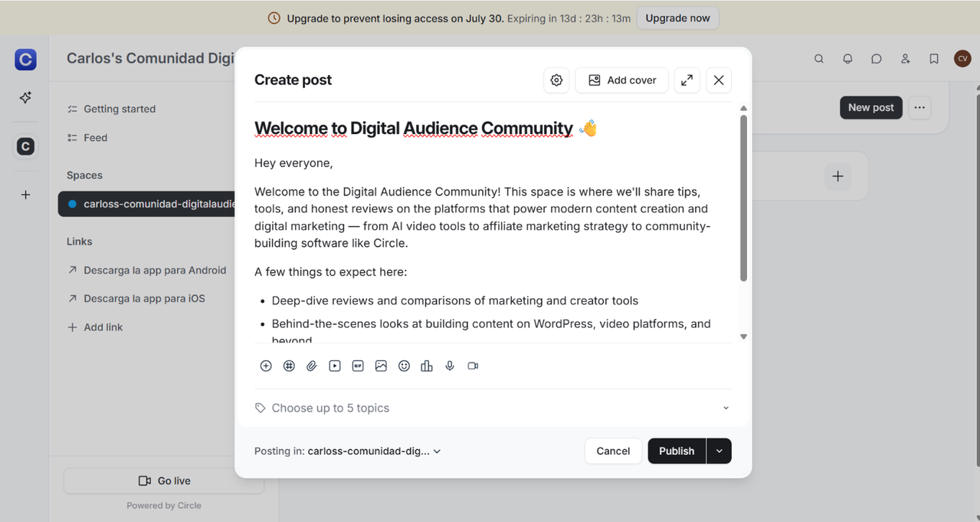The image size is (980, 522).
Task: Click the Carlos's Comunidad community name header
Action: (150, 58)
